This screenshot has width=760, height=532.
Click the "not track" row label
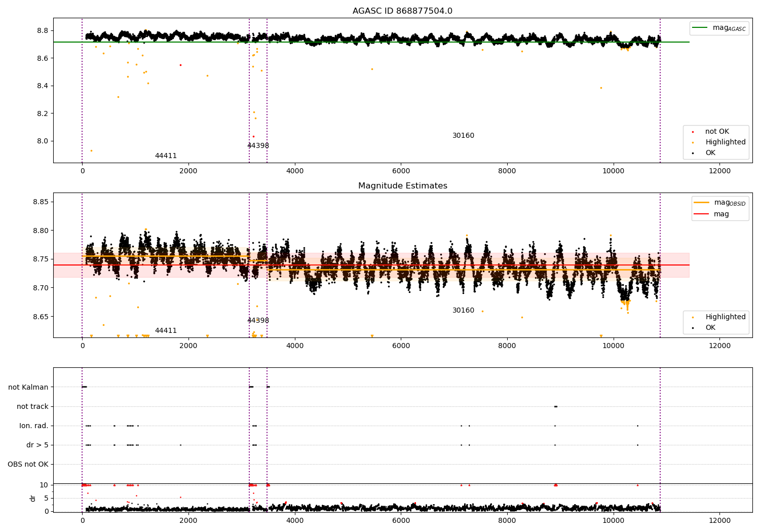coord(32,406)
